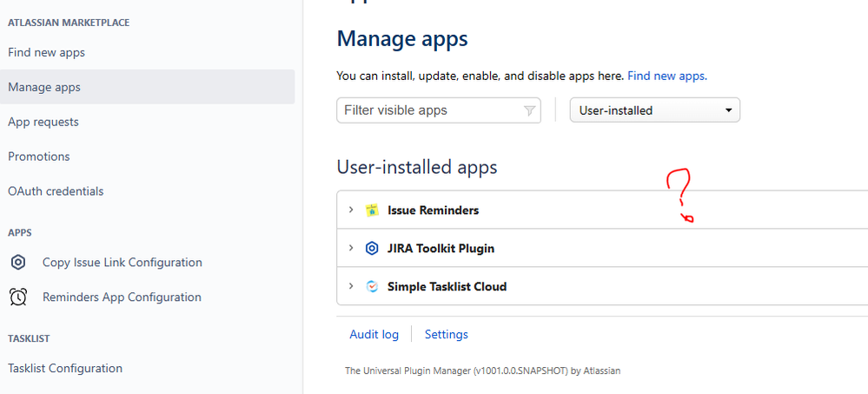The image size is (868, 394).
Task: Open the Audit log link
Action: [x=374, y=334]
